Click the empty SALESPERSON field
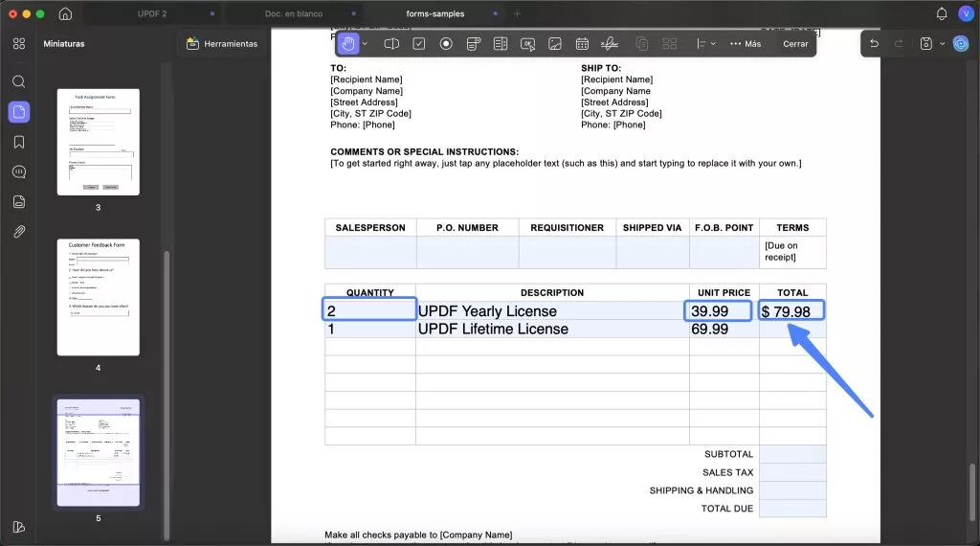 (370, 252)
